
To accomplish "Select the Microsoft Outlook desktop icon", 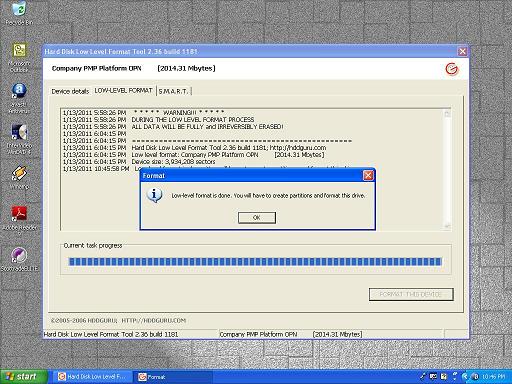I will pyautogui.click(x=19, y=57).
